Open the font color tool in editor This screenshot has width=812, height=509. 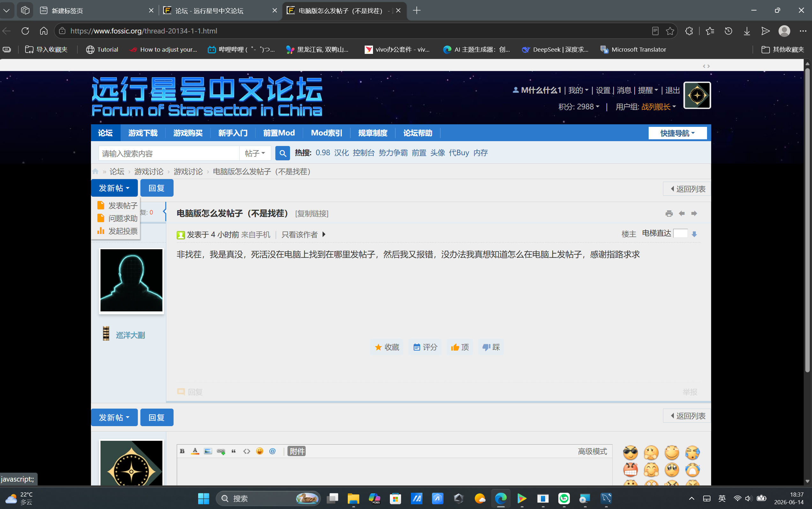click(195, 451)
